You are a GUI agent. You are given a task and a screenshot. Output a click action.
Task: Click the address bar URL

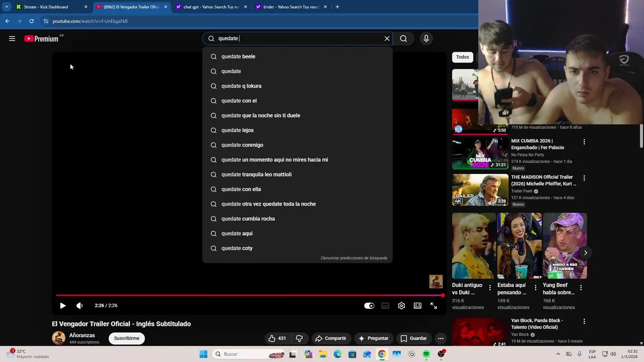(x=90, y=21)
